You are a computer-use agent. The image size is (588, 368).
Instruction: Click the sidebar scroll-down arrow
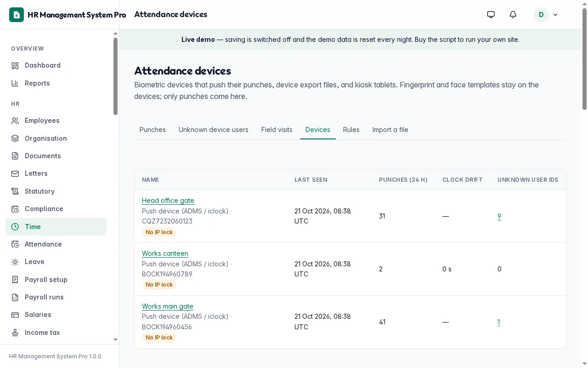click(115, 339)
